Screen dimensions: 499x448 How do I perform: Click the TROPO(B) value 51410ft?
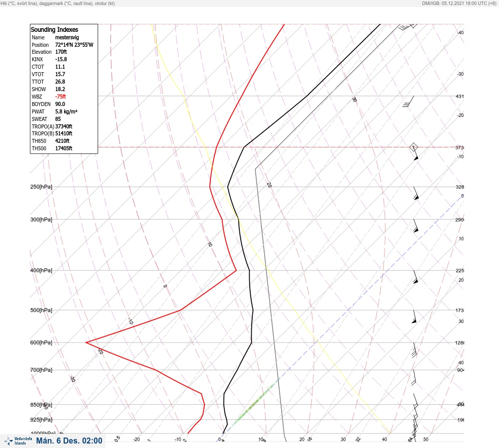tap(64, 133)
